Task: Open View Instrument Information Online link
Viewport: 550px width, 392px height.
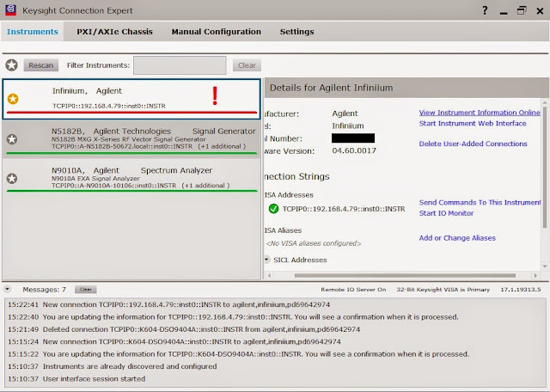Action: click(x=480, y=113)
